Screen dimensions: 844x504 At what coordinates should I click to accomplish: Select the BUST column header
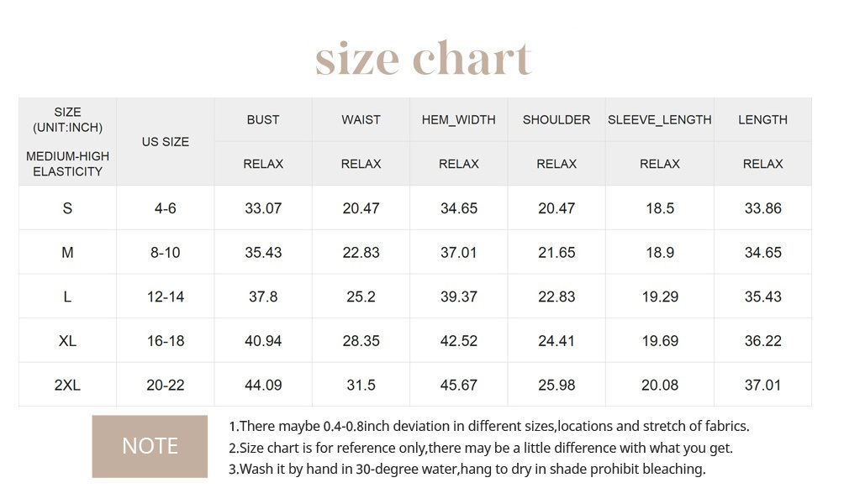click(x=263, y=119)
